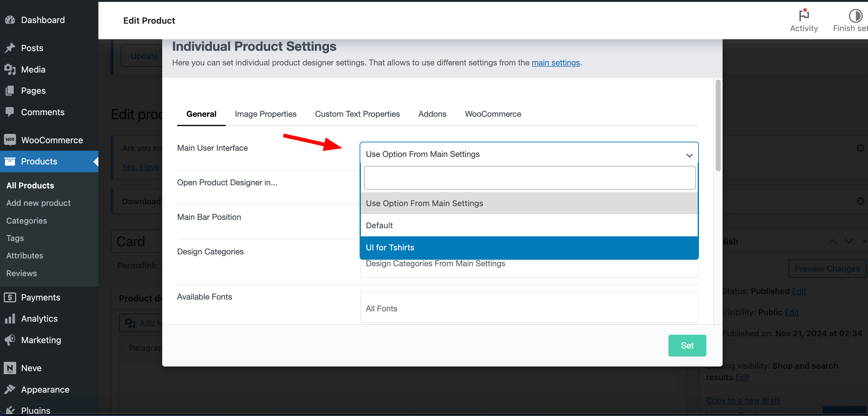Click the Analytics bar chart icon

click(x=10, y=319)
